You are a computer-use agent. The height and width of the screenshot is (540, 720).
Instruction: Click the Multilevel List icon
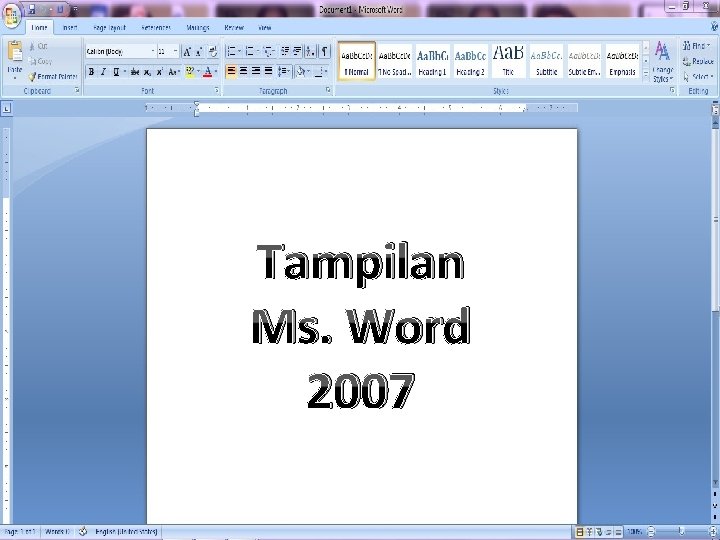(269, 51)
